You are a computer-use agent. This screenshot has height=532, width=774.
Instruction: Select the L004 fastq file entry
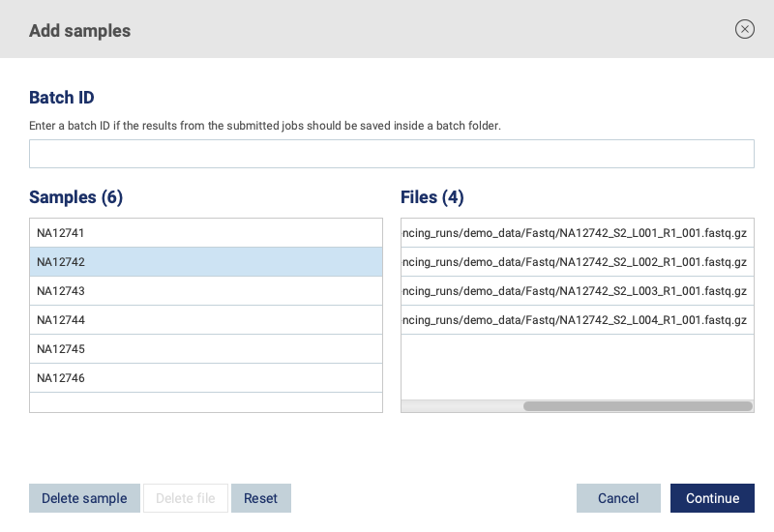point(577,320)
